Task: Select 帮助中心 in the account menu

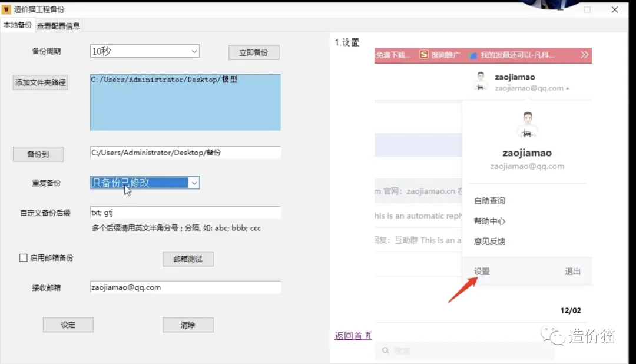Action: [x=489, y=221]
